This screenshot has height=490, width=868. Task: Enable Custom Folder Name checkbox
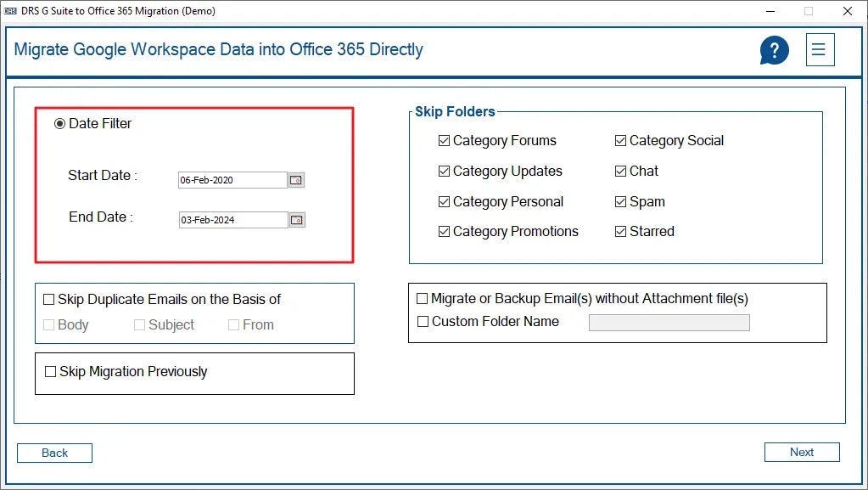click(423, 322)
